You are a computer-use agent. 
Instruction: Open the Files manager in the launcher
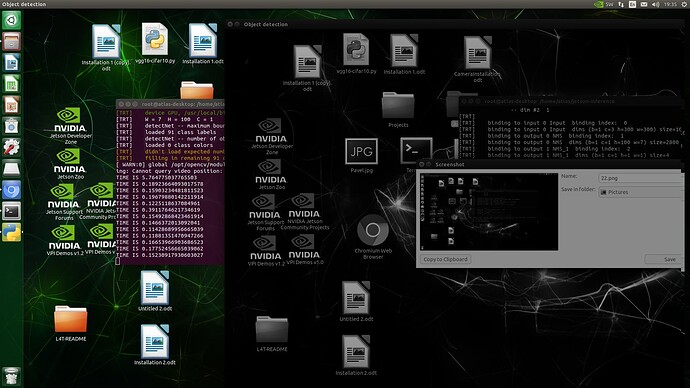pyautogui.click(x=11, y=41)
